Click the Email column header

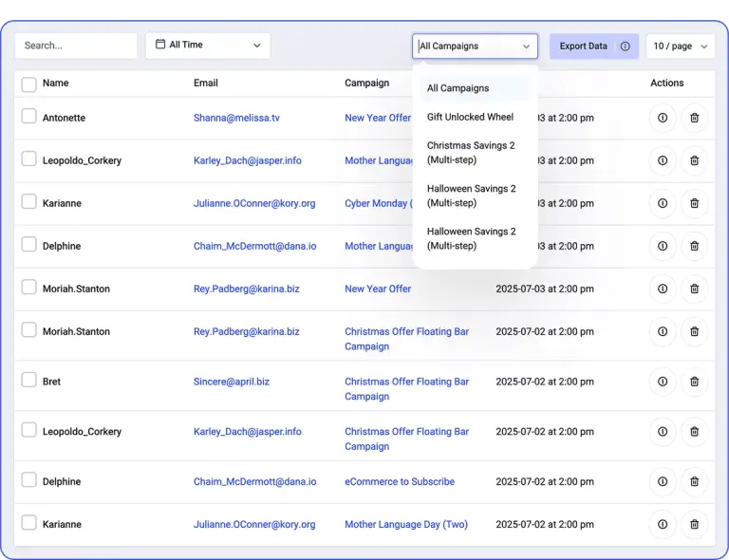[x=205, y=83]
